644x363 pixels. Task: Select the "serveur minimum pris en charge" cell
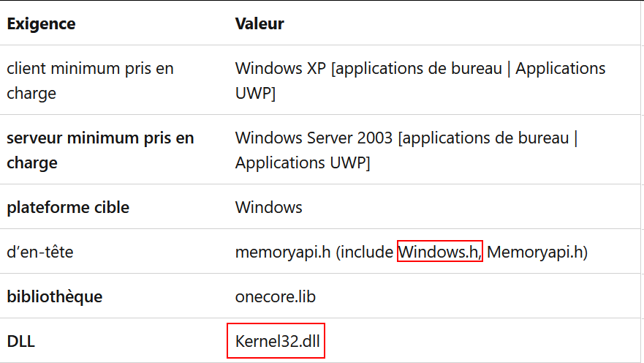click(100, 150)
